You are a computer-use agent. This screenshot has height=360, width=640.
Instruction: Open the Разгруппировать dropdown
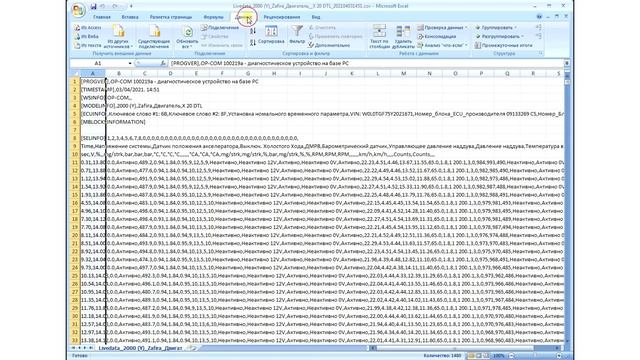pyautogui.click(x=499, y=36)
